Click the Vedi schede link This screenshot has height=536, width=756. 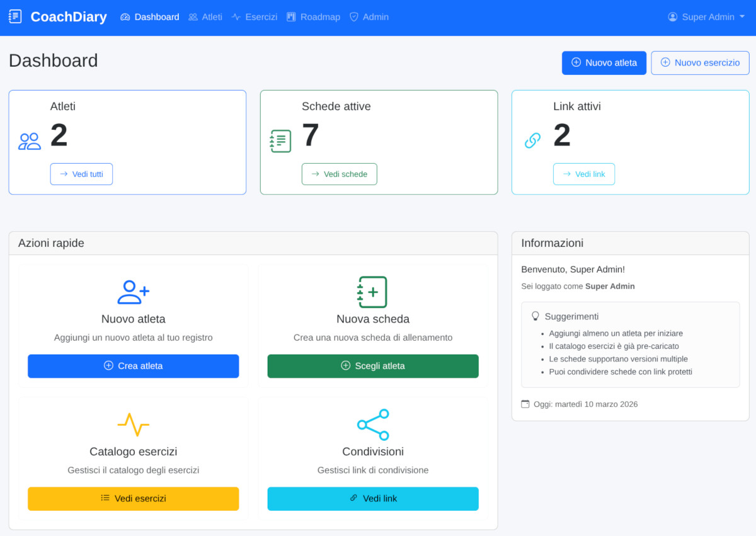pyautogui.click(x=340, y=174)
